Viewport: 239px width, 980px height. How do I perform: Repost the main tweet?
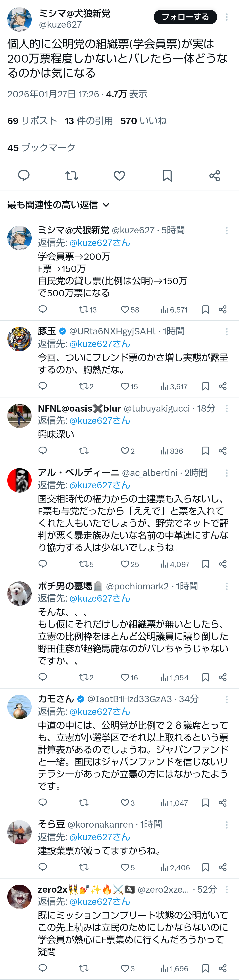tap(71, 175)
